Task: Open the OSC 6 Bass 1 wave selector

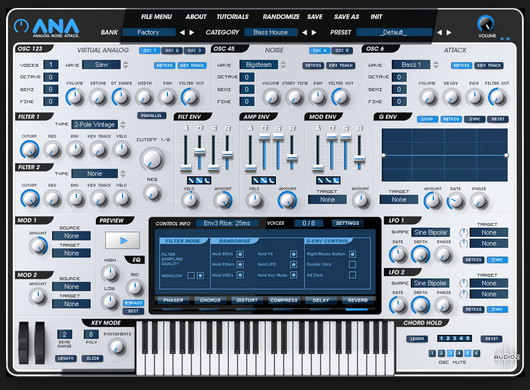Action: click(411, 65)
